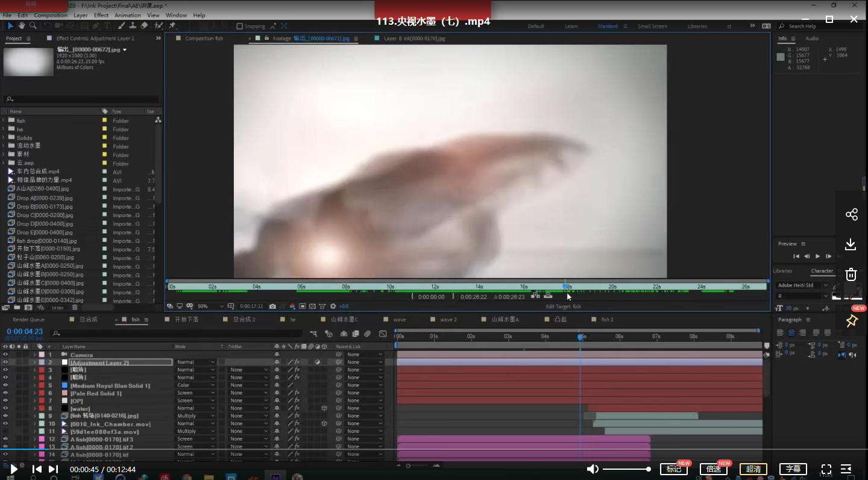
Task: Enable the Snapping checkbox
Action: coord(240,27)
